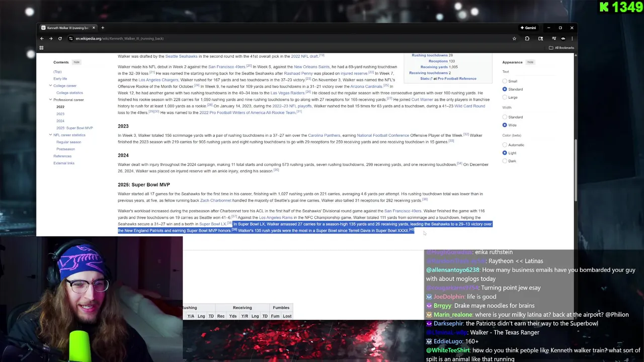Click the 2025: Super Bowl MVP heading
Viewport: 644px width, 362px height.
click(x=144, y=185)
